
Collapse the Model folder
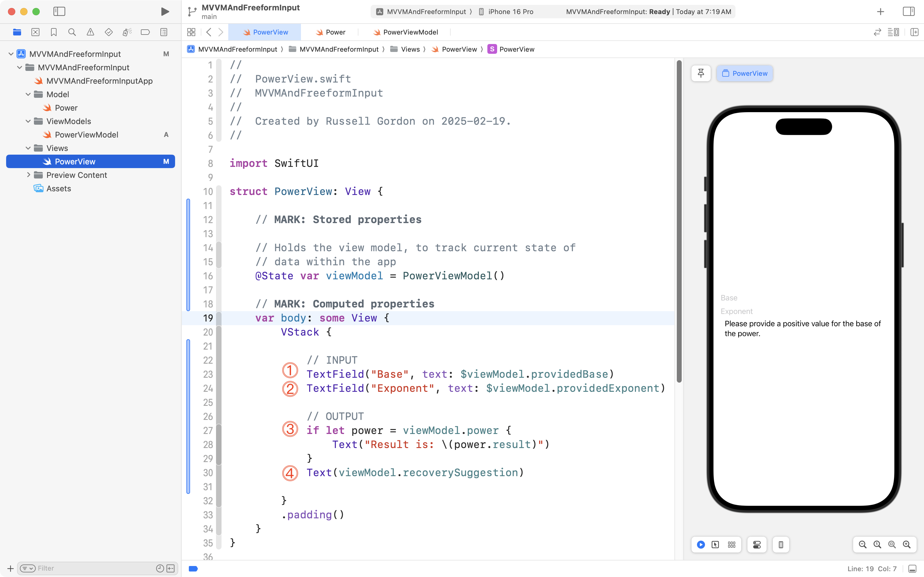pyautogui.click(x=28, y=94)
